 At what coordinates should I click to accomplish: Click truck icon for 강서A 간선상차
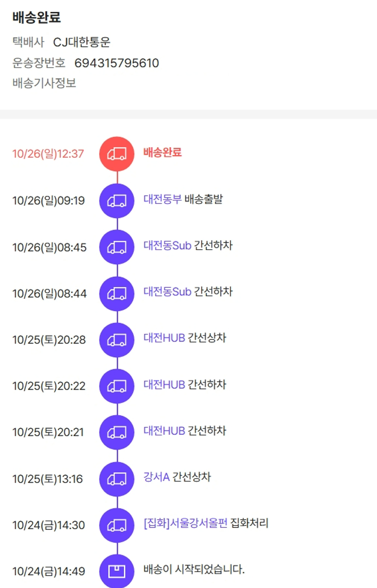point(117,479)
